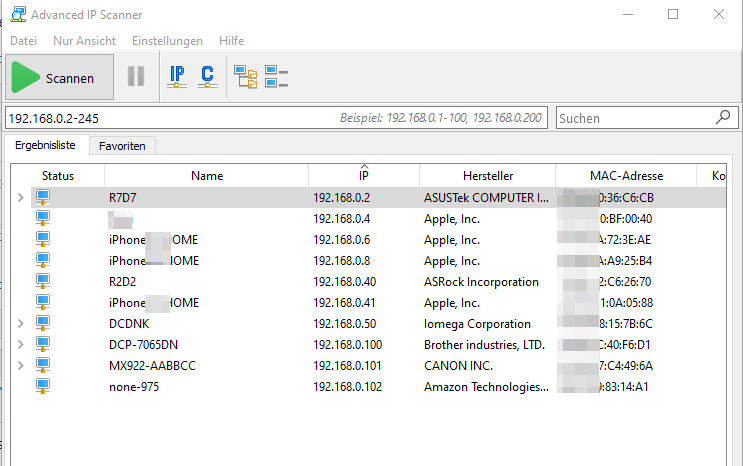Viewport: 743px width, 466px height.
Task: Click the IP cell 192.168.0.101
Action: pos(347,365)
